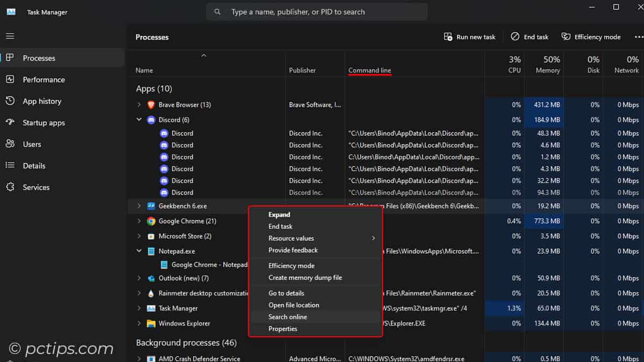Expand the Brave Browser process group

coord(138,105)
